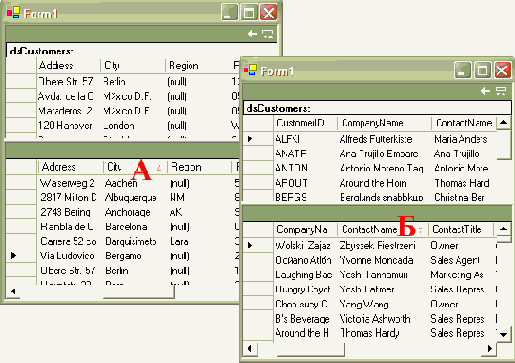Select the 'Alfreds Futterkiste' cell
Viewport: 515px width, 363px height.
click(x=384, y=139)
